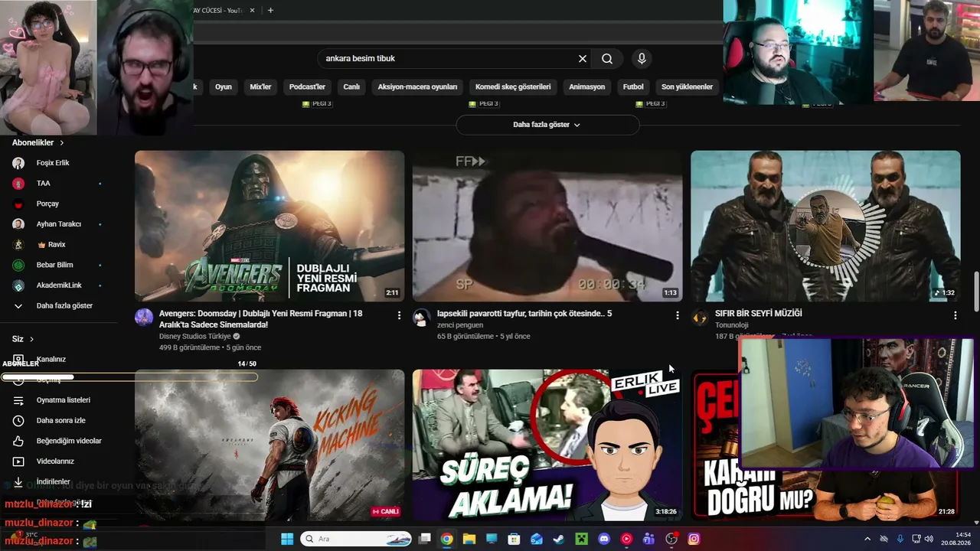Open Daha sonra izle in sidebar
Screen dimensions: 980x551
coord(61,421)
